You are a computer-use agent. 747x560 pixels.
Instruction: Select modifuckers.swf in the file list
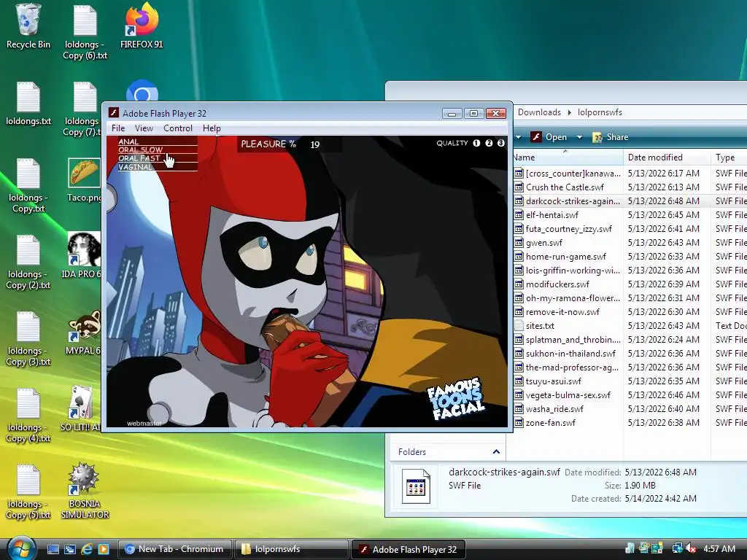(557, 284)
